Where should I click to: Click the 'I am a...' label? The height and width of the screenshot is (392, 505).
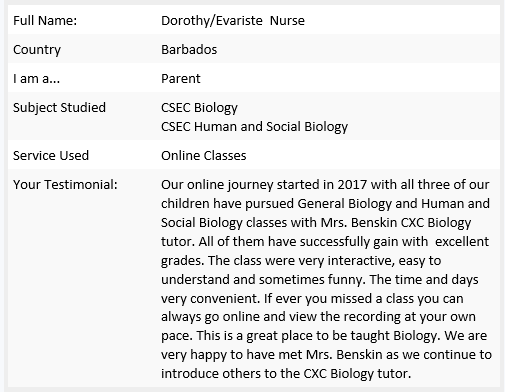36,79
